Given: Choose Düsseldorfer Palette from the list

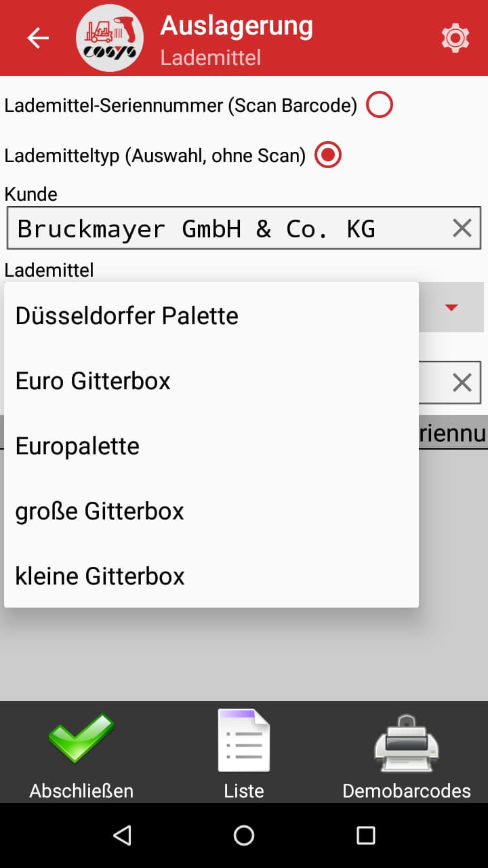Looking at the screenshot, I should [127, 315].
